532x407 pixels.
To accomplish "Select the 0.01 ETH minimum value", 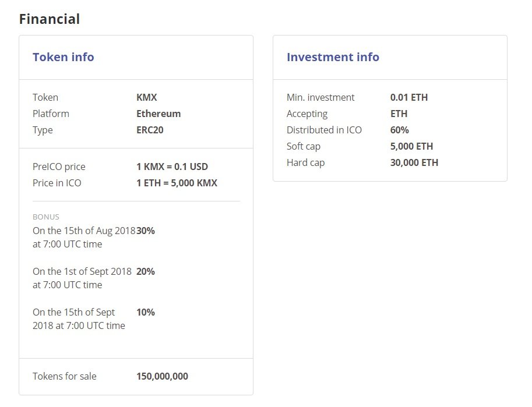I will pos(409,97).
